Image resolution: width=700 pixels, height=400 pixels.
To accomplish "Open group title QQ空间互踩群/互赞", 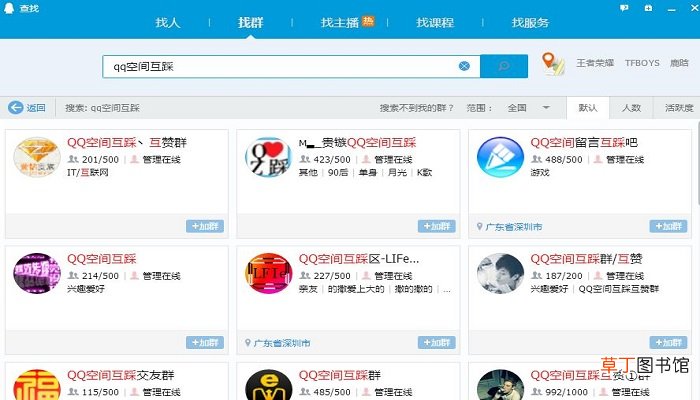I will 586,259.
